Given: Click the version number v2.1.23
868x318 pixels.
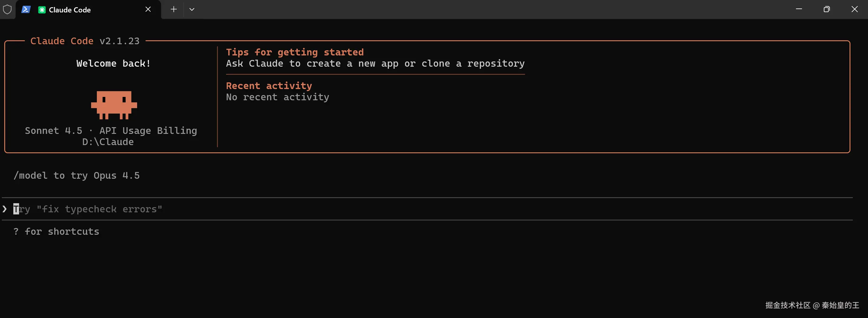Looking at the screenshot, I should point(119,41).
